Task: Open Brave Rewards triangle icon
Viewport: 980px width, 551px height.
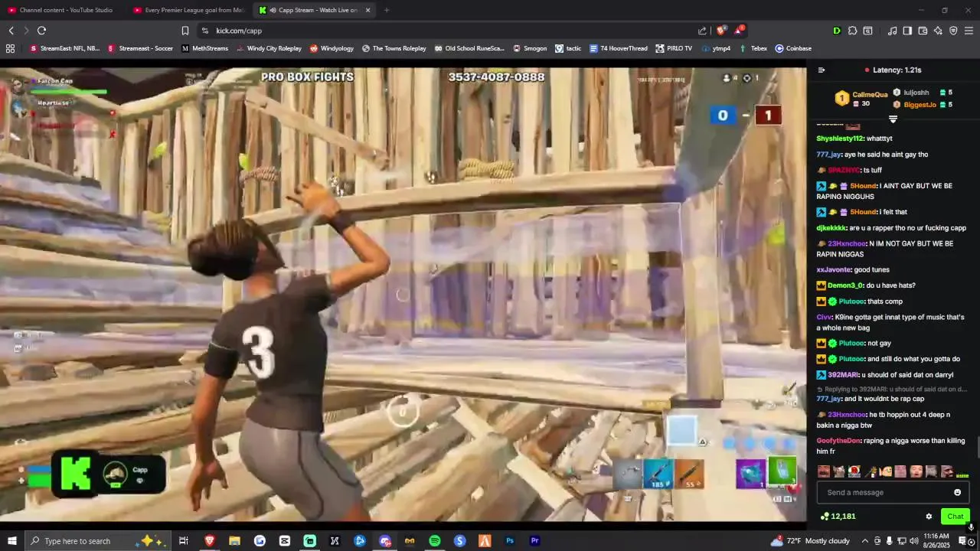Action: pos(739,31)
